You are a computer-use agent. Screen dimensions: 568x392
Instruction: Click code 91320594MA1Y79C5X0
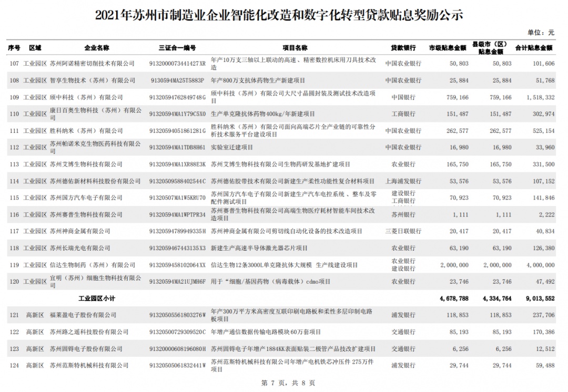178,114
